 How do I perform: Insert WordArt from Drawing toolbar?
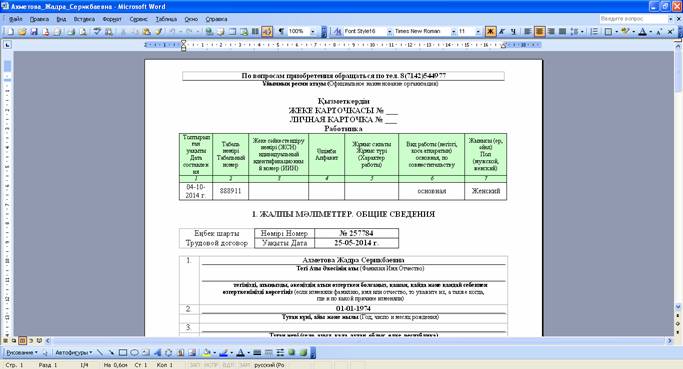pyautogui.click(x=157, y=352)
